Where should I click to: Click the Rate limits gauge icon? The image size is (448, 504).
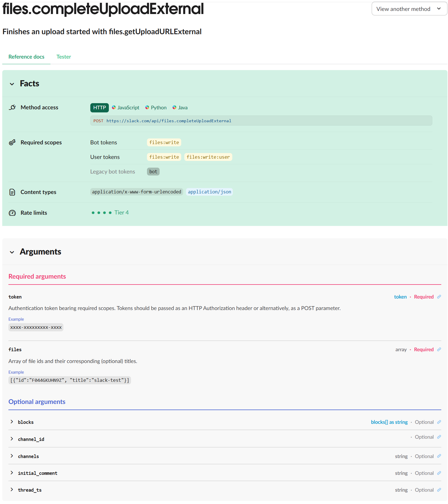click(12, 213)
